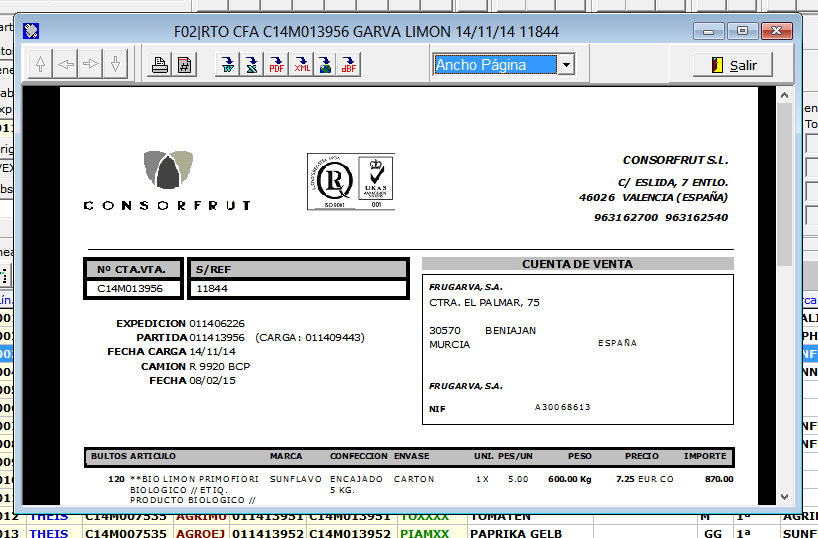Open the Ancho Página zoom dropdown arrow
818x538 pixels.
tap(565, 65)
